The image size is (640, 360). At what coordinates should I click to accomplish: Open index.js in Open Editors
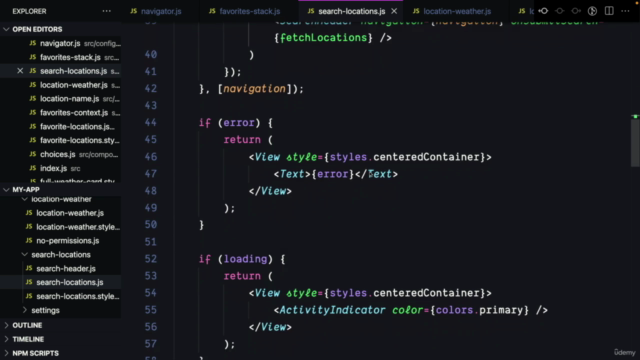pyautogui.click(x=60, y=168)
